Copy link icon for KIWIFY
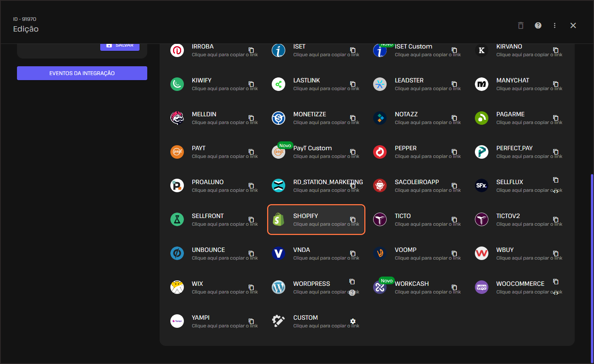This screenshot has width=594, height=364. pyautogui.click(x=251, y=84)
